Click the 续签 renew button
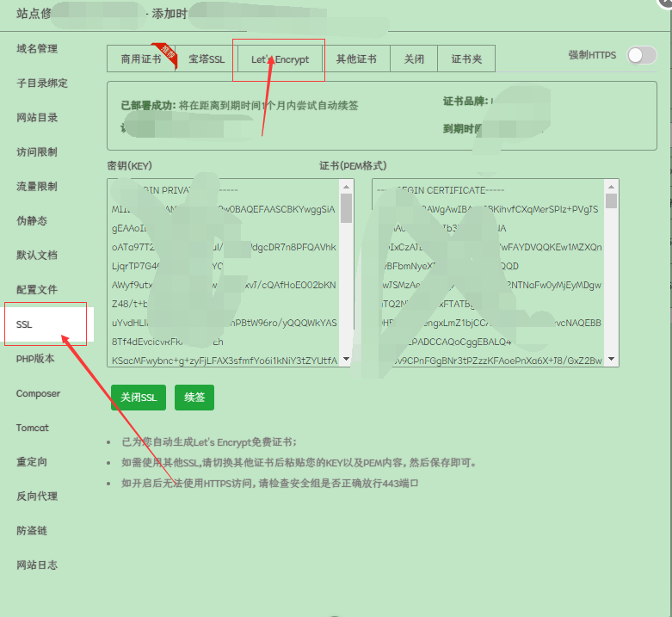This screenshot has height=617, width=672. [x=194, y=398]
